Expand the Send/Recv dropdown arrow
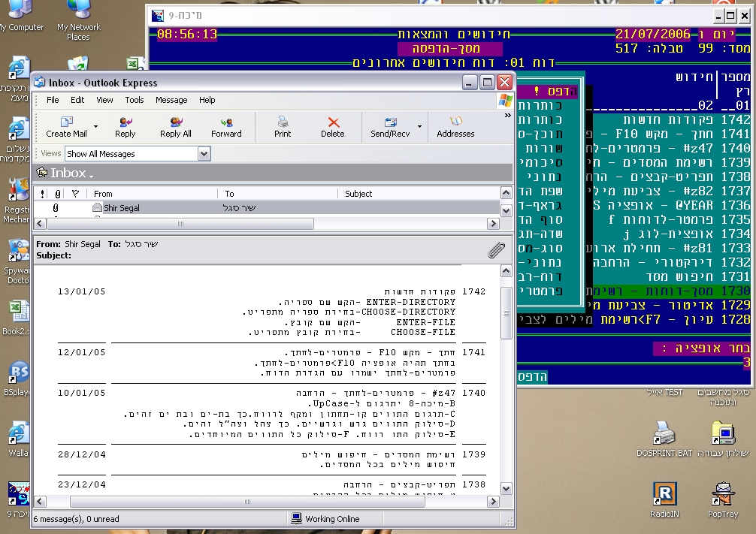Viewport: 756px width, 534px height. pyautogui.click(x=419, y=126)
